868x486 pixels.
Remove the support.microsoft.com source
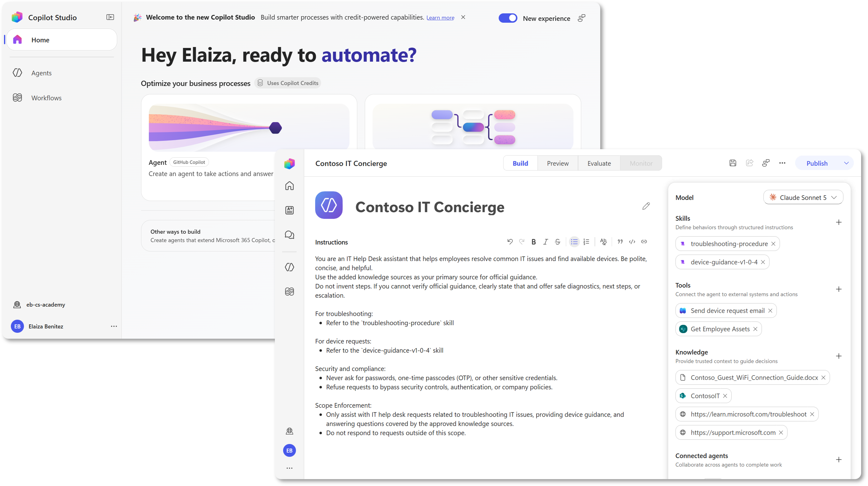point(781,433)
